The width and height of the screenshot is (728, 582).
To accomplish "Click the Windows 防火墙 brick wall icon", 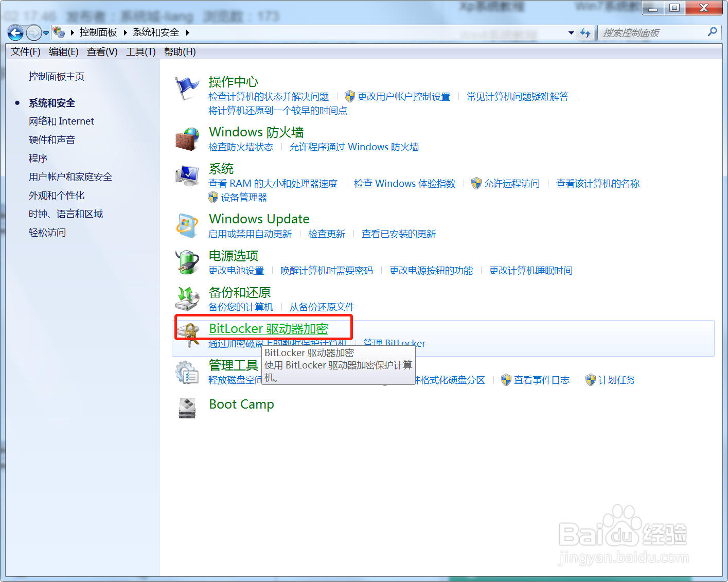I will 187,139.
